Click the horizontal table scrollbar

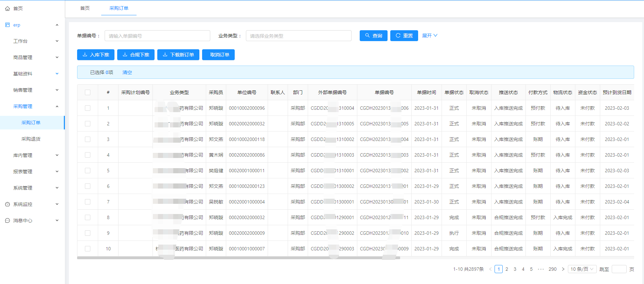pyautogui.click(x=238, y=258)
